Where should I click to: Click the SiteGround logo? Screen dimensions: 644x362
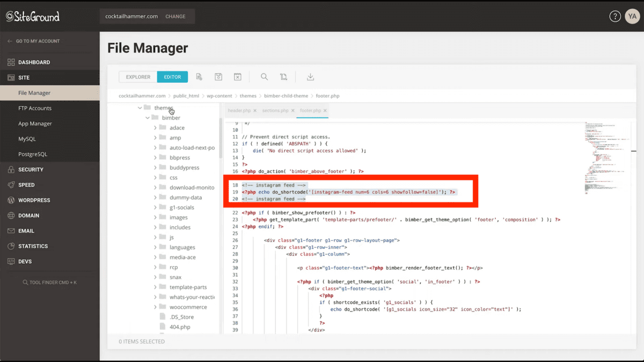[x=33, y=17]
